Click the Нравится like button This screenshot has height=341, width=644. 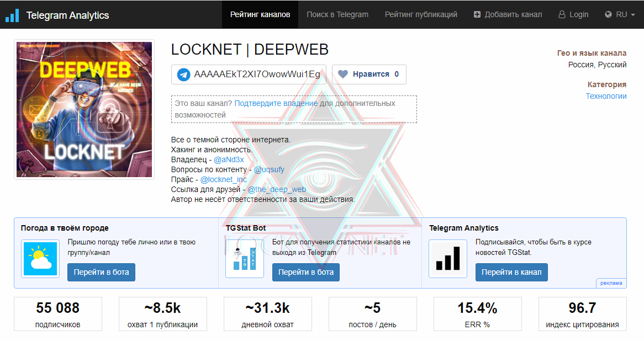click(x=369, y=74)
